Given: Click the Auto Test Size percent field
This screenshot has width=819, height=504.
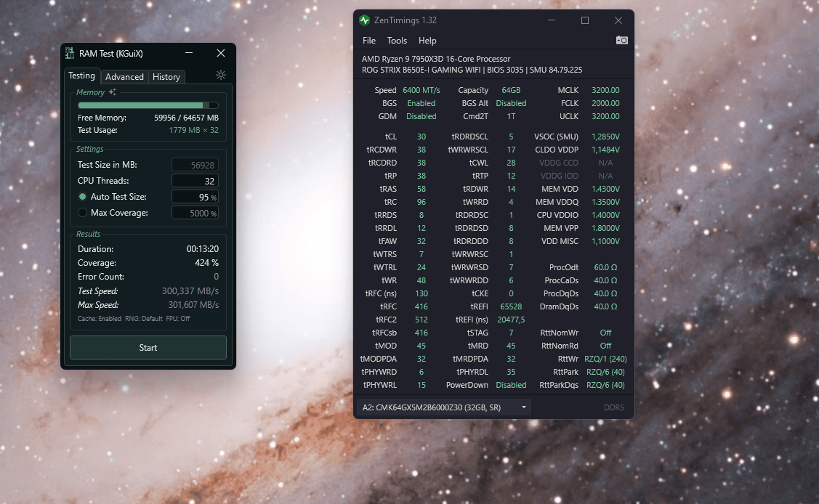Looking at the screenshot, I should point(195,198).
